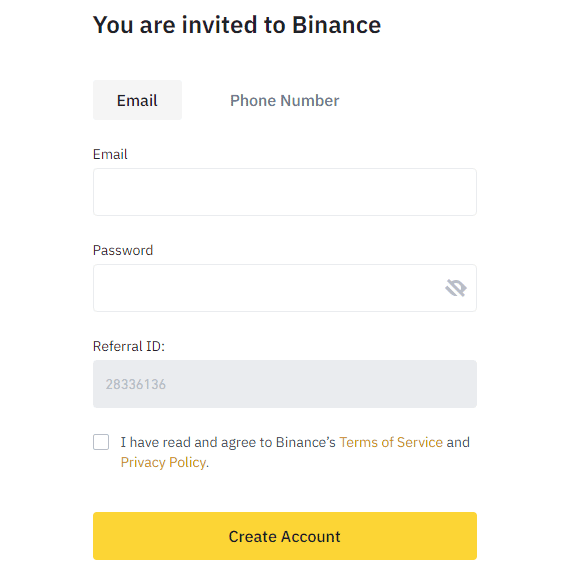564x581 pixels.
Task: Click the word 'invited' in the heading
Action: (220, 25)
